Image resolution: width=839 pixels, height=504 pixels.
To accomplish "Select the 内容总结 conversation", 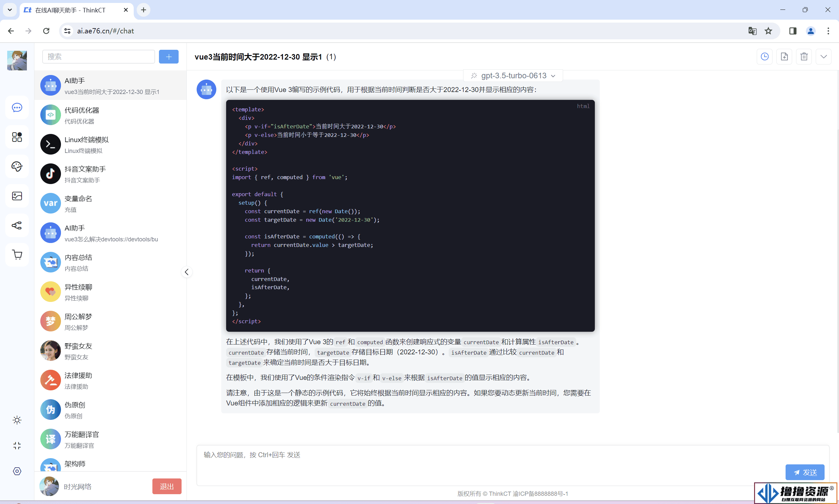I will [110, 262].
